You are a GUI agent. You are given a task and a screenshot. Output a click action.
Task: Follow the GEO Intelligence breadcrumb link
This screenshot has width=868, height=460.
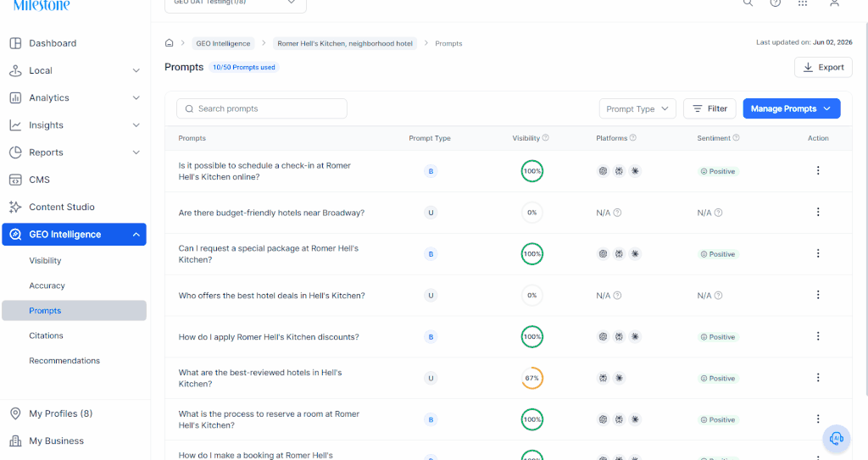[x=223, y=43]
